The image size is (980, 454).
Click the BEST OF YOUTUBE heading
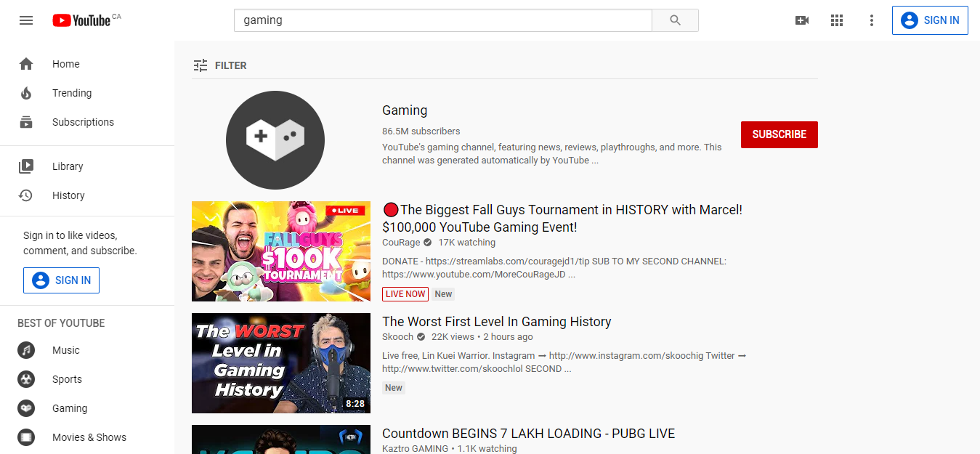point(61,323)
